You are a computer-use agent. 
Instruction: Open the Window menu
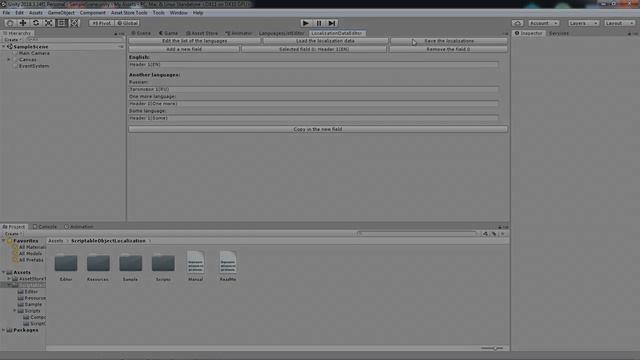(x=178, y=13)
